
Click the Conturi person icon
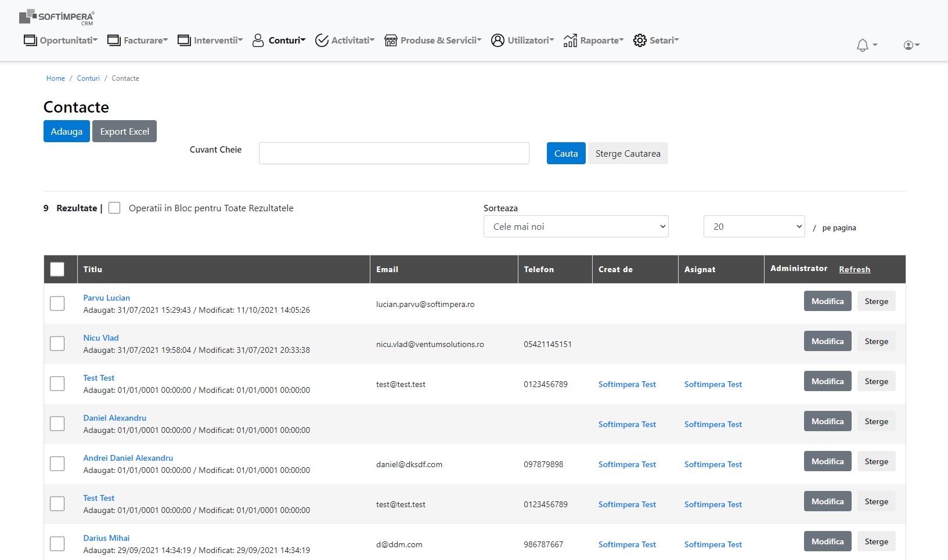tap(258, 40)
